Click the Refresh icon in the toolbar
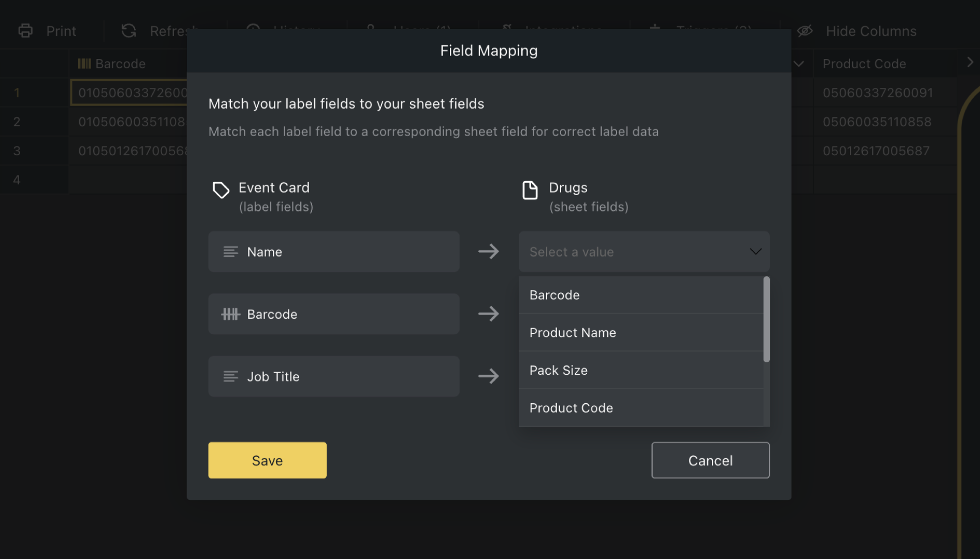The image size is (980, 559). 128,31
